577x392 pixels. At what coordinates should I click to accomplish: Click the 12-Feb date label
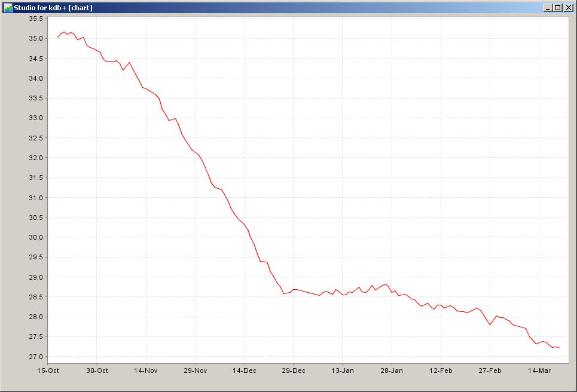point(441,370)
